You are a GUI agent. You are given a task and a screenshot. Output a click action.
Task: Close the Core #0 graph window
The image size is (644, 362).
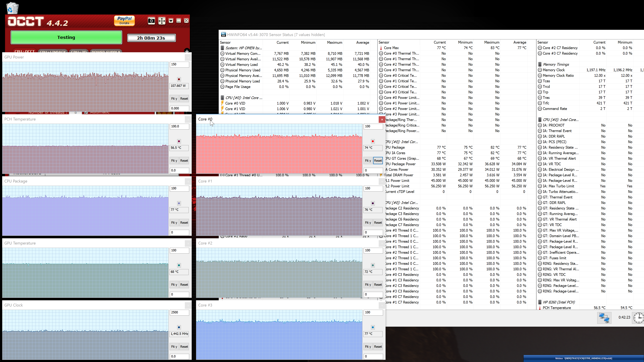click(382, 119)
